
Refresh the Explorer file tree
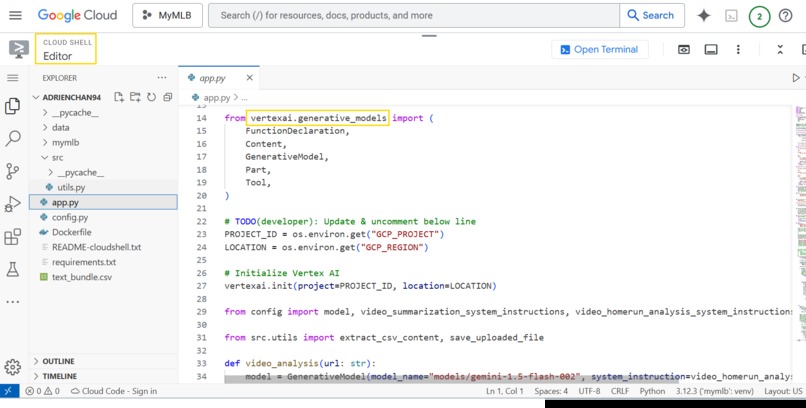coord(151,97)
